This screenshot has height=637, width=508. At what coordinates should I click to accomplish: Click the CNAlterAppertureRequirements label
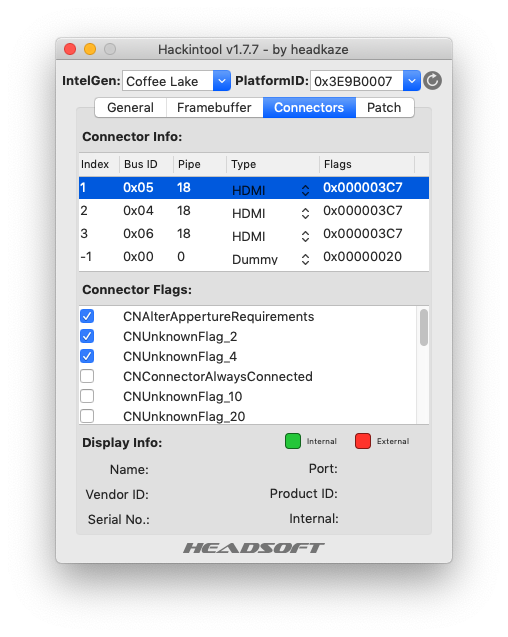(x=219, y=316)
